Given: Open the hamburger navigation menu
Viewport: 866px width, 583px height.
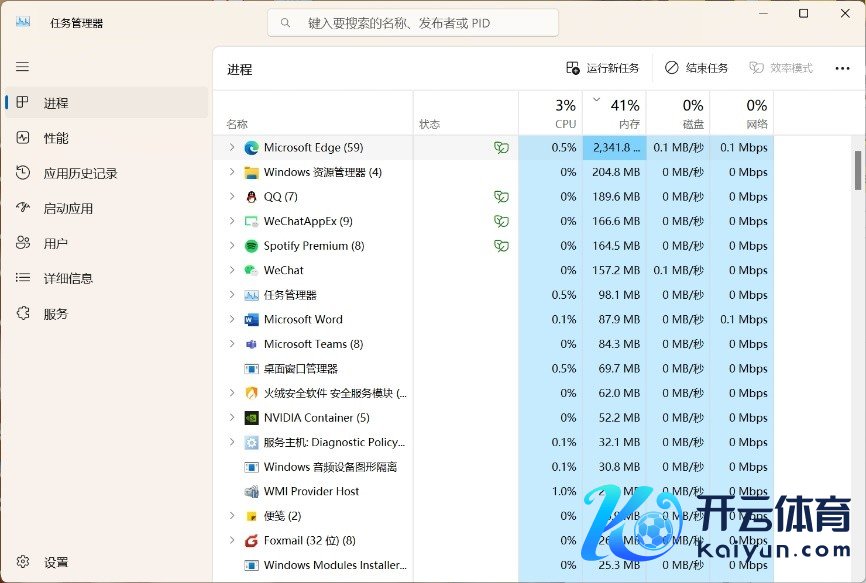Looking at the screenshot, I should coord(22,67).
